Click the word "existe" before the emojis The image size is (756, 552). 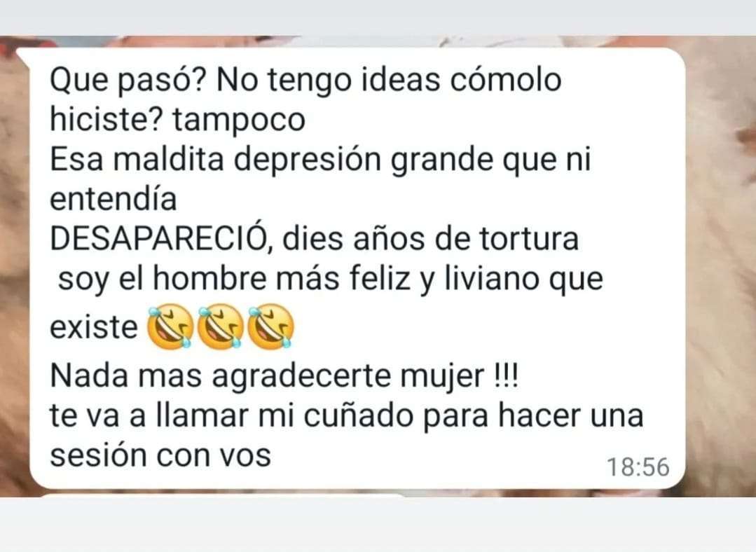pos(94,328)
